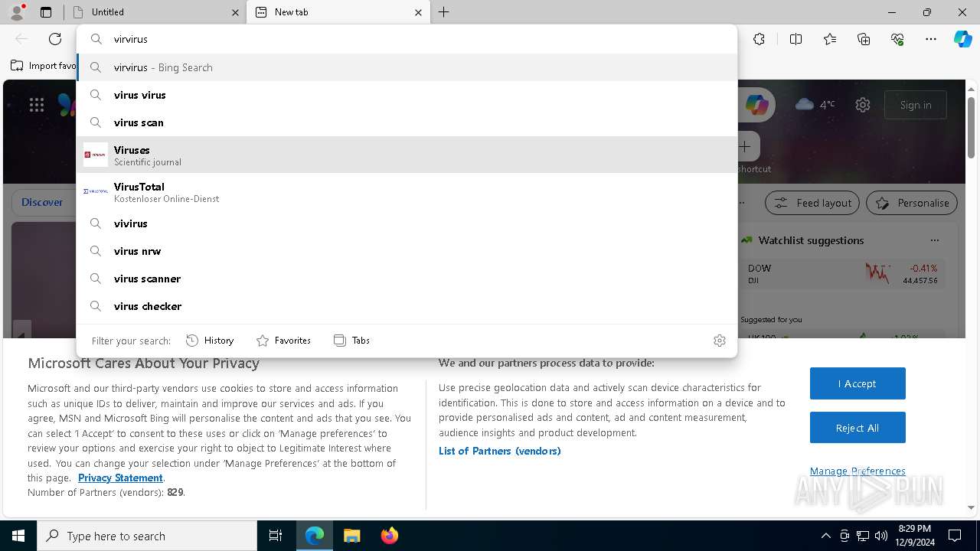
Task: Switch to the Discover feed tab
Action: coord(42,202)
